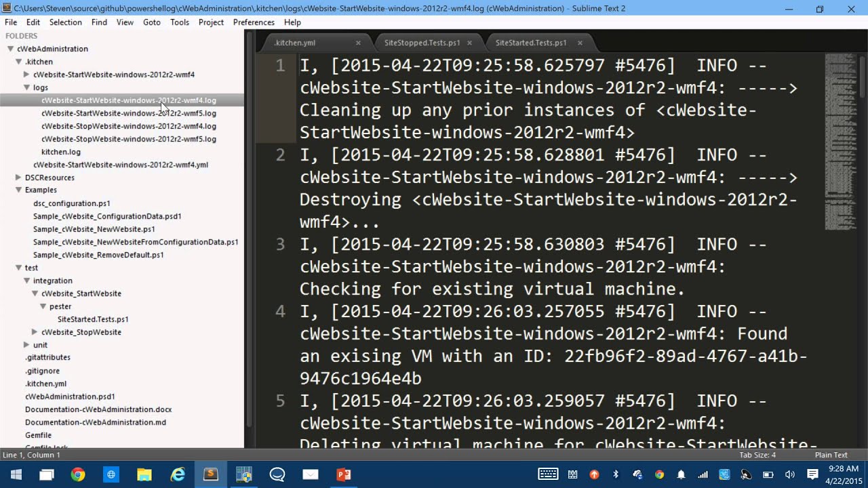
Task: Click the Bluetooth tray icon
Action: tap(616, 474)
